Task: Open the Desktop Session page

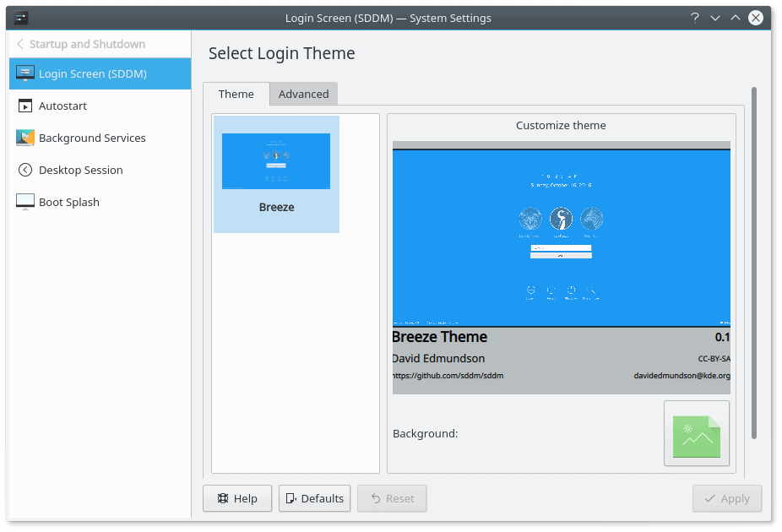Action: tap(100, 170)
